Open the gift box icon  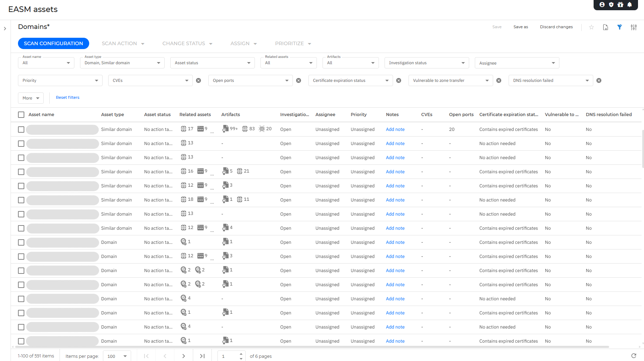[620, 5]
